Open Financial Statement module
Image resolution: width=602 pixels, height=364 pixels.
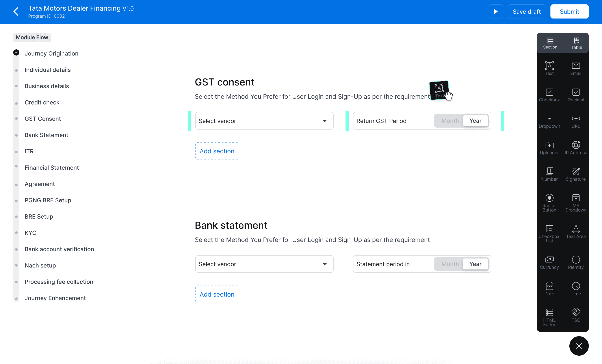52,168
